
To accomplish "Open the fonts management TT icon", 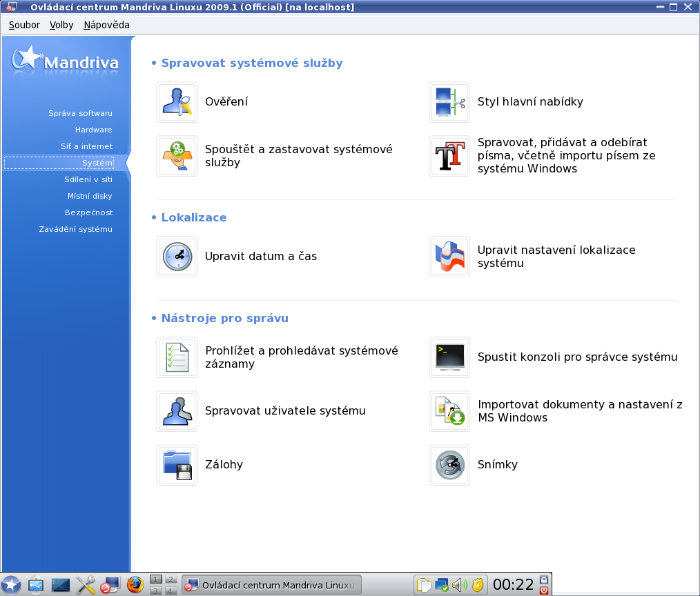I will 449,156.
